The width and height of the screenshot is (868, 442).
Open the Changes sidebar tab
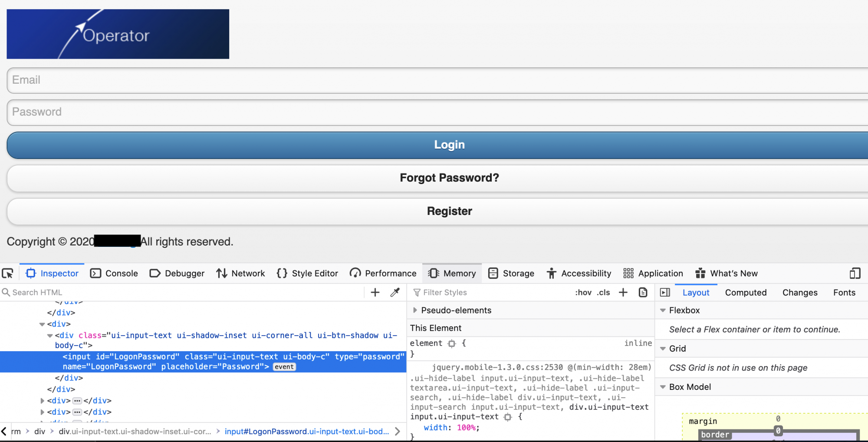pos(800,292)
